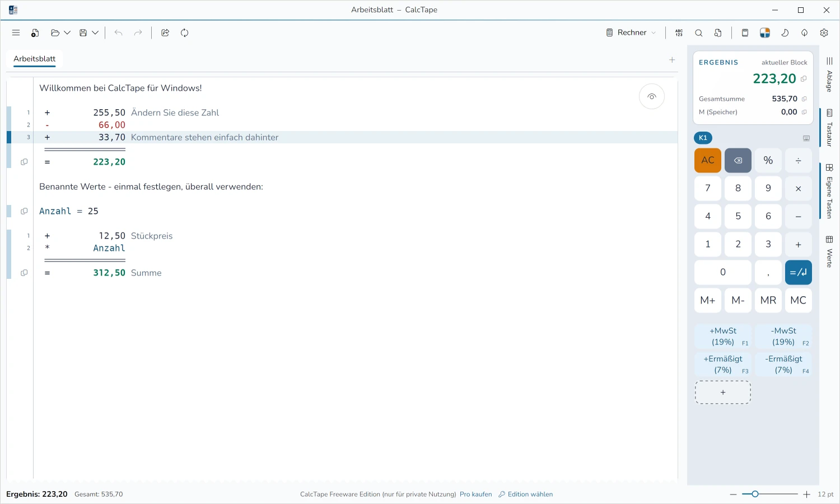Viewport: 840px width, 504px height.
Task: Add a new tab with the plus button
Action: pyautogui.click(x=672, y=60)
